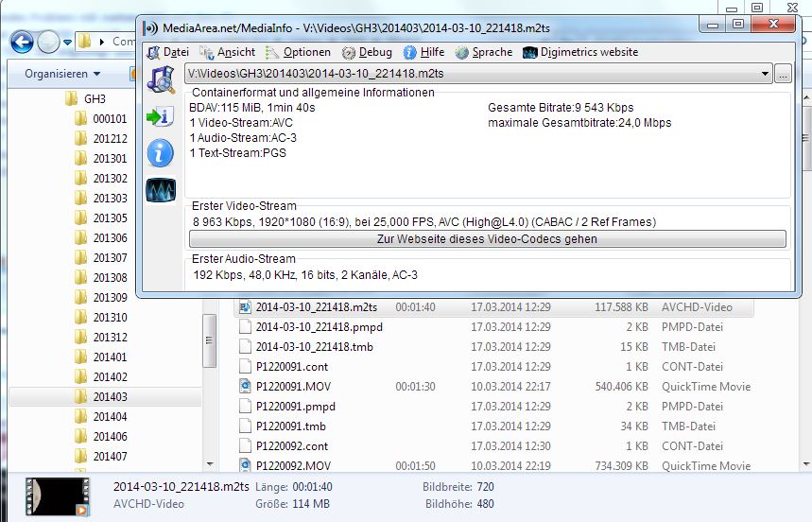Viewport: 812px width, 522px height.
Task: Close the MediaInfo window
Action: [x=773, y=24]
